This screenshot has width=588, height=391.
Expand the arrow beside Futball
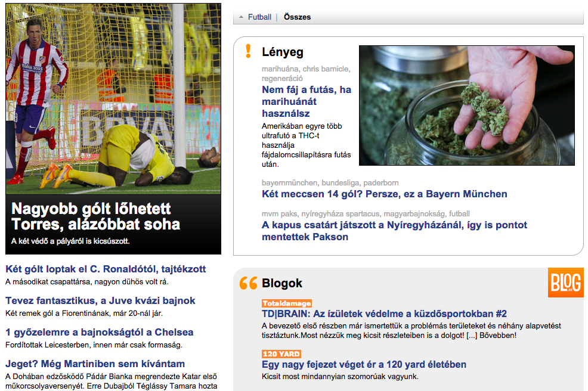[241, 17]
